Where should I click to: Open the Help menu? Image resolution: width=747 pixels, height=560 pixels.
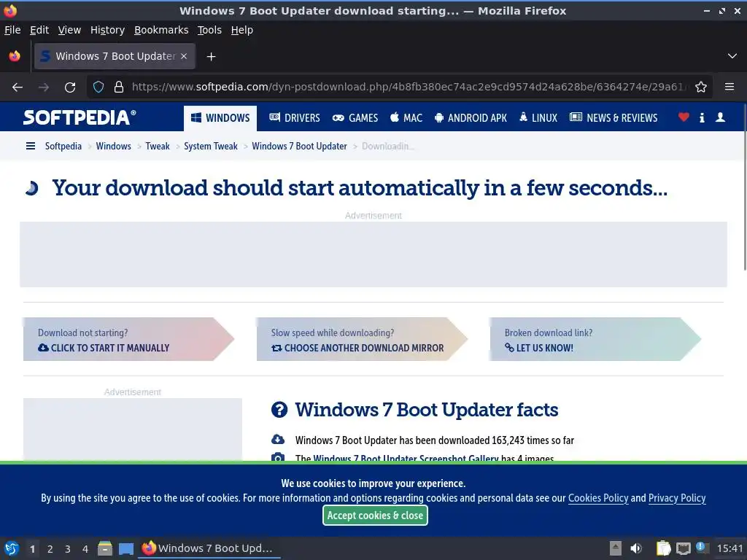tap(242, 30)
